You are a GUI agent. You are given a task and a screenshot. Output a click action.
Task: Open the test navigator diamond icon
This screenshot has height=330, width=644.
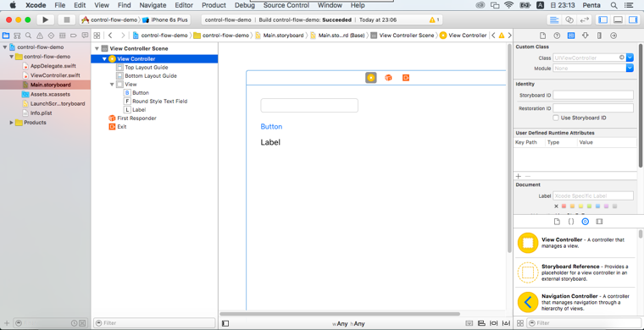[x=51, y=36]
